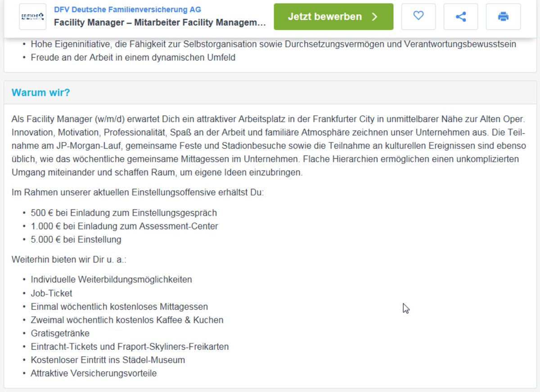Select the 5.000 € bei Einstellung line
The height and width of the screenshot is (392, 540).
click(x=76, y=240)
